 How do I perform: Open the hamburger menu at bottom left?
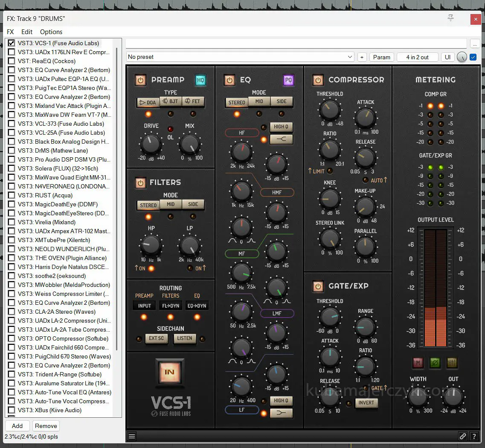click(132, 436)
